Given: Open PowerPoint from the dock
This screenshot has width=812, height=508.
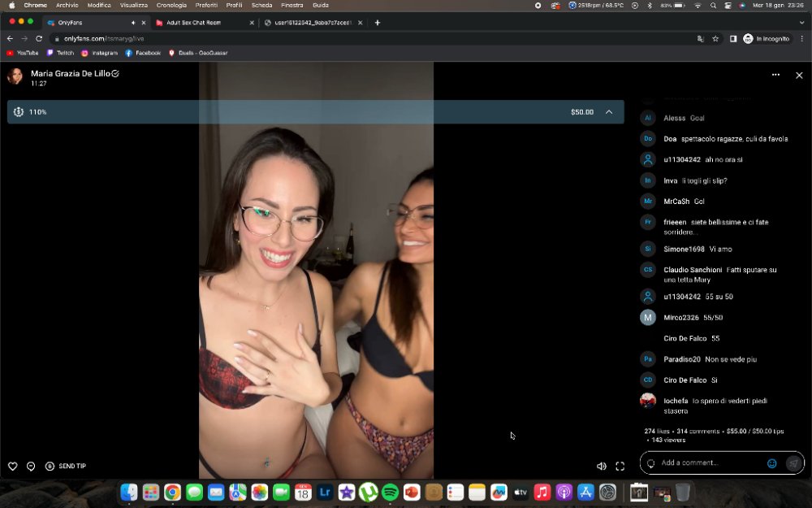Looking at the screenshot, I should coord(412,492).
